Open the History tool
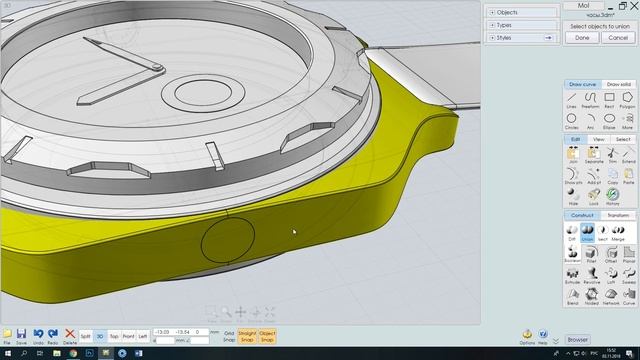This screenshot has width=640, height=360. (x=612, y=197)
